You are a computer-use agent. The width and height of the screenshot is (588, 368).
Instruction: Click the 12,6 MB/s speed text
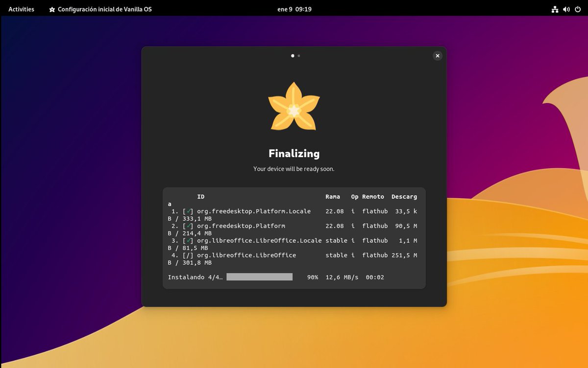(x=342, y=277)
